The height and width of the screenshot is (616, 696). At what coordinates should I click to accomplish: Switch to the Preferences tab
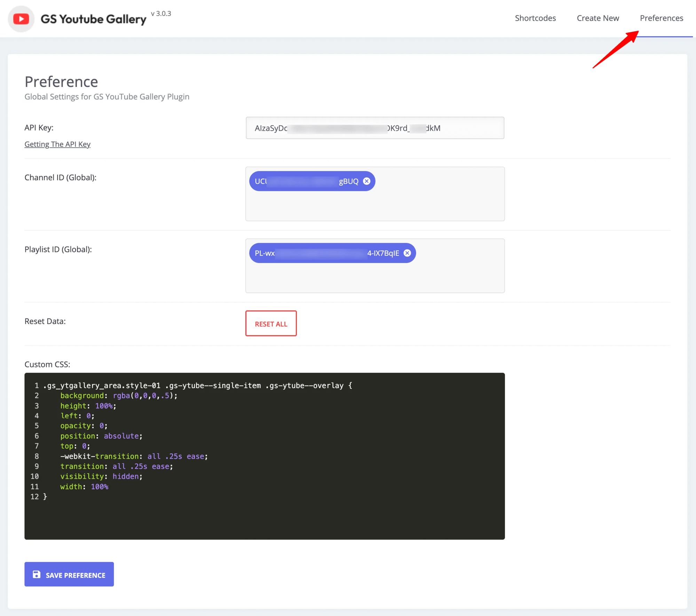pyautogui.click(x=662, y=18)
